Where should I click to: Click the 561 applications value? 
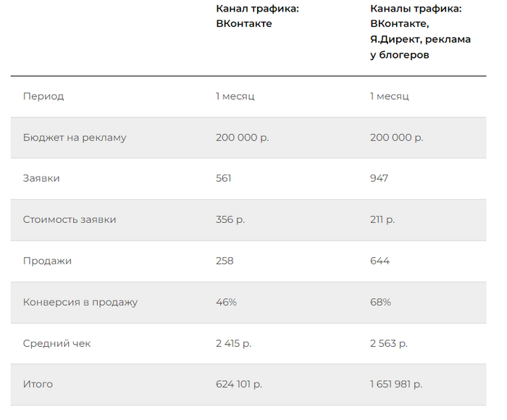click(224, 178)
